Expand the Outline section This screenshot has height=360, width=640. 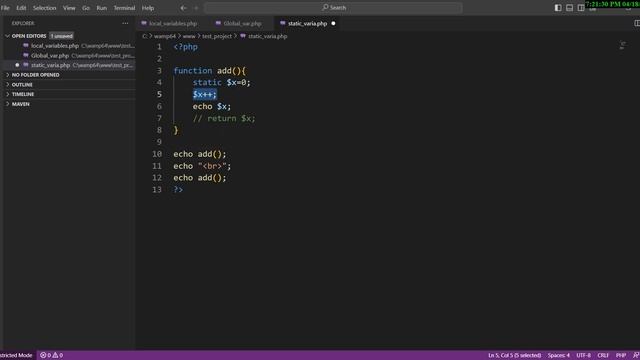tap(22, 84)
